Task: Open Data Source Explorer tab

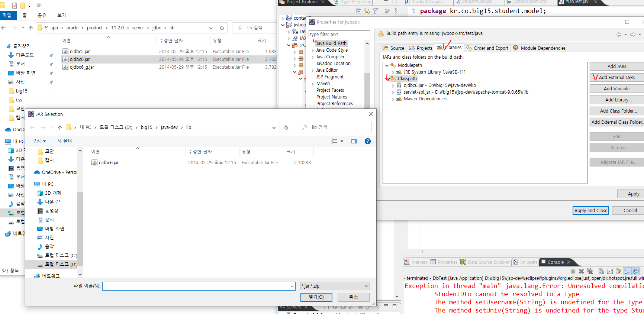Action: [485, 262]
